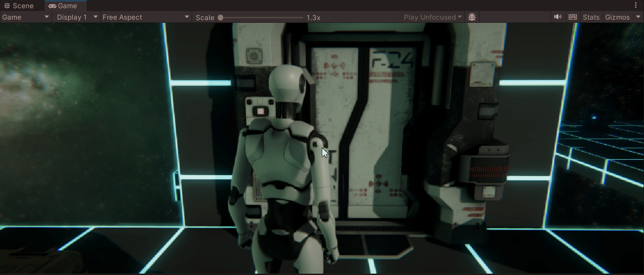Click the Play Unfocused label
Viewport: 644px width, 275px height.
[x=429, y=17]
